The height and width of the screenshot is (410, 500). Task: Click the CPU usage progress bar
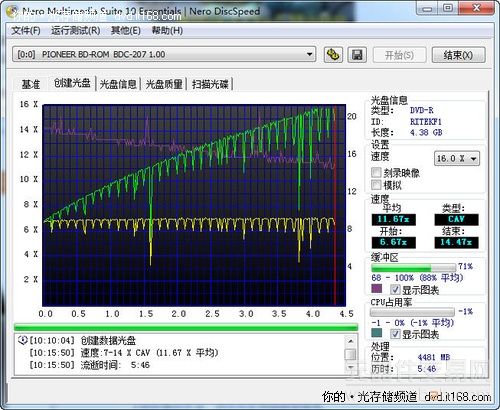(412, 312)
